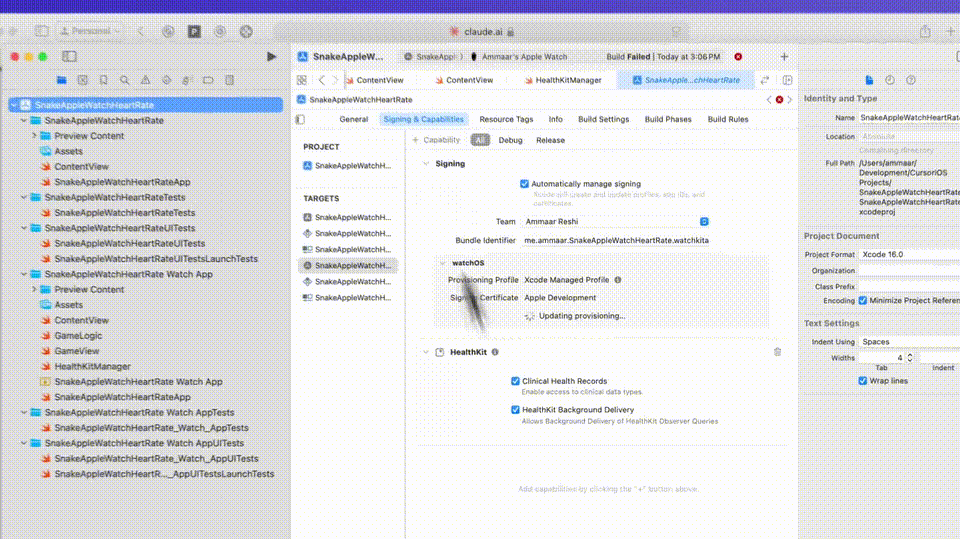
Task: Collapse the watchOS subsection
Action: (443, 263)
